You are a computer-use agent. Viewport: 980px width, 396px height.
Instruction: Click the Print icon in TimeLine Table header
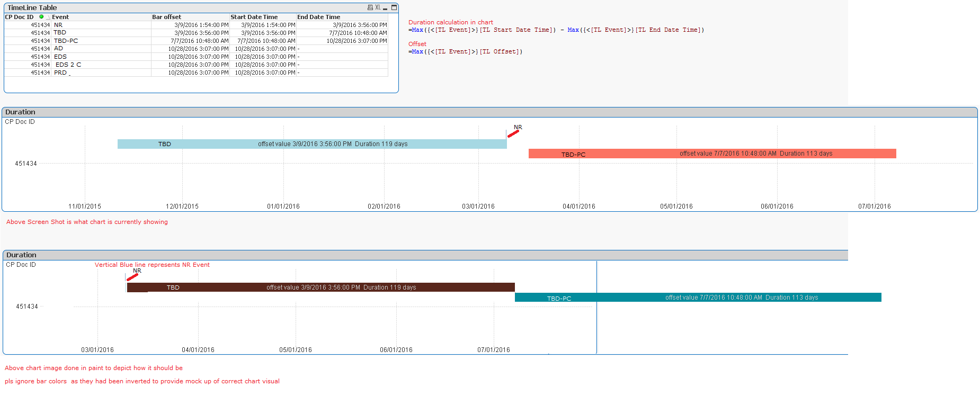pos(370,7)
